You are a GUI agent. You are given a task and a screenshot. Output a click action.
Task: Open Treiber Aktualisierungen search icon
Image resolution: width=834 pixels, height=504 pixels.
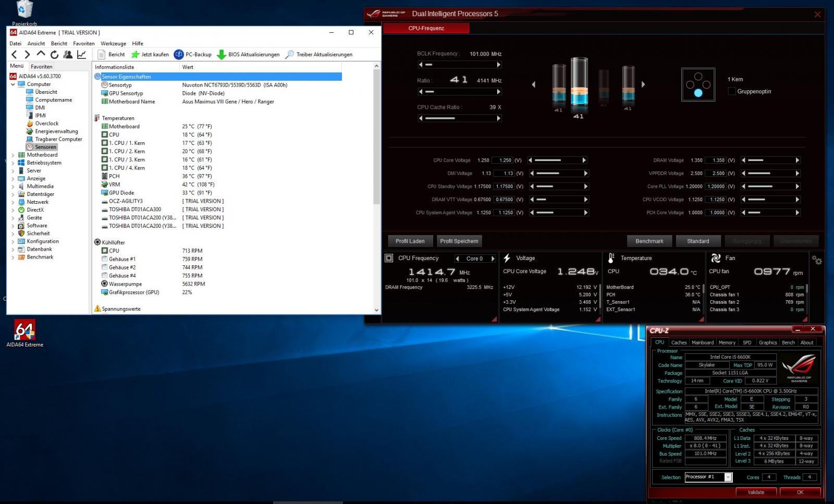pyautogui.click(x=290, y=55)
